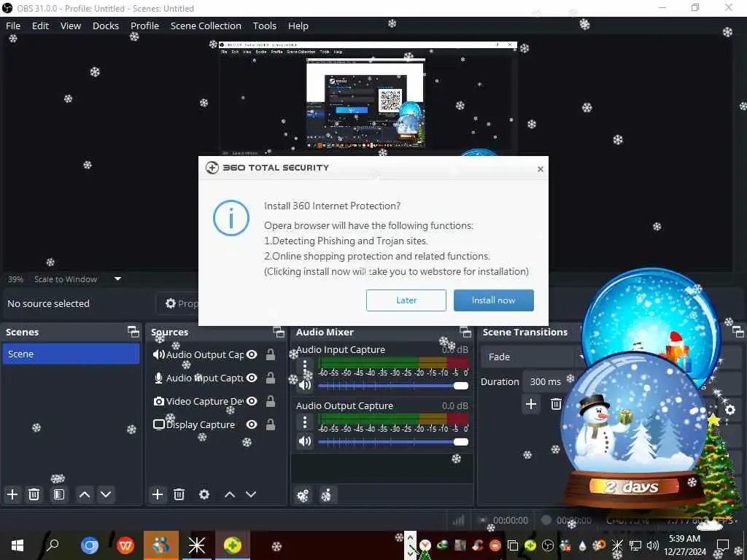Mute Audio Input Capture speaker in mixer
Image resolution: width=747 pixels, height=560 pixels.
(305, 386)
